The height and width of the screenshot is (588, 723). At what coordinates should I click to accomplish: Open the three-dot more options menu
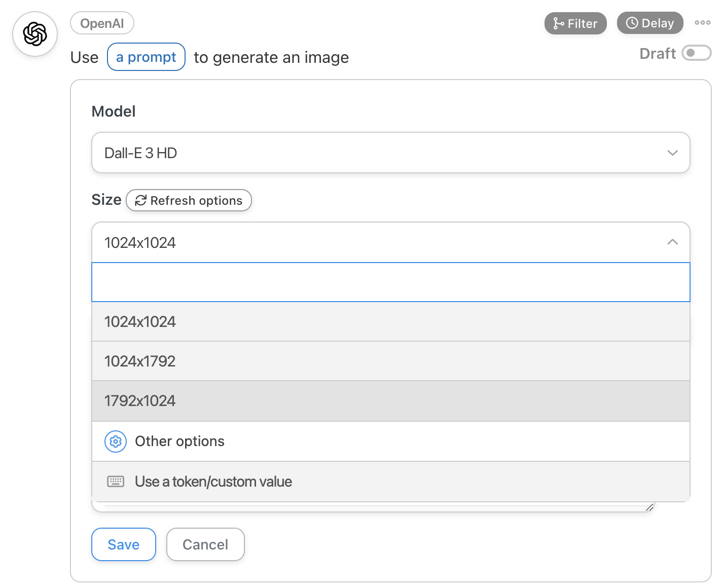[x=702, y=23]
